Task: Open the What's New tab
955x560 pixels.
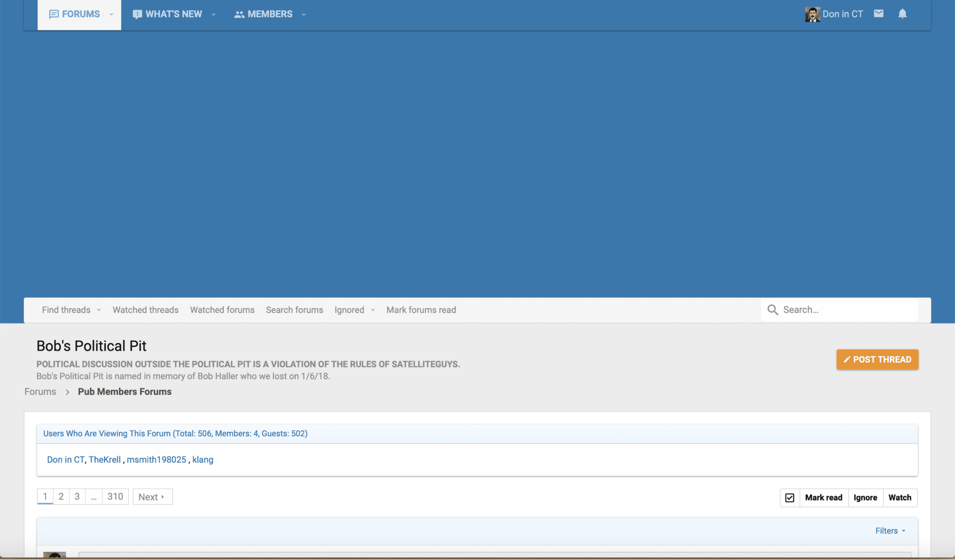Action: point(167,14)
